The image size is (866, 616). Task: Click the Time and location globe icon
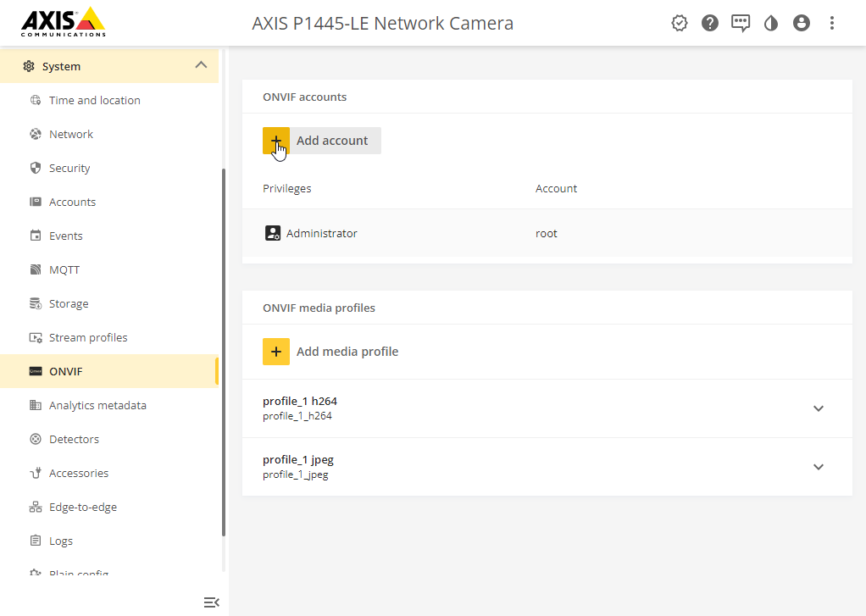36,100
